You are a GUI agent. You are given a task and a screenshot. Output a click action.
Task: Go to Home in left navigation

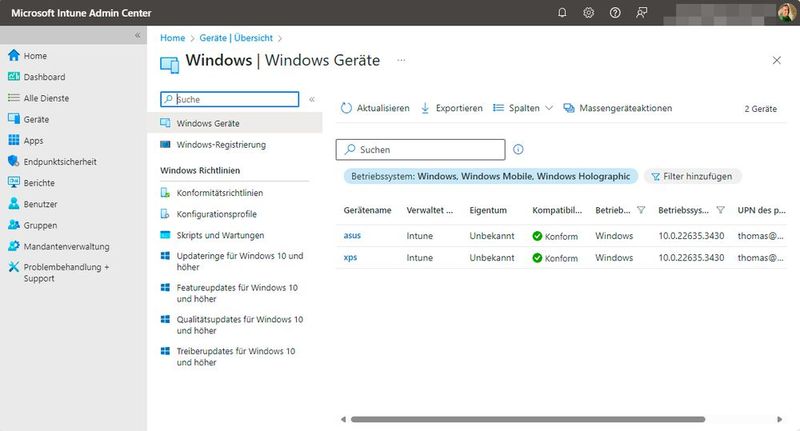point(35,56)
